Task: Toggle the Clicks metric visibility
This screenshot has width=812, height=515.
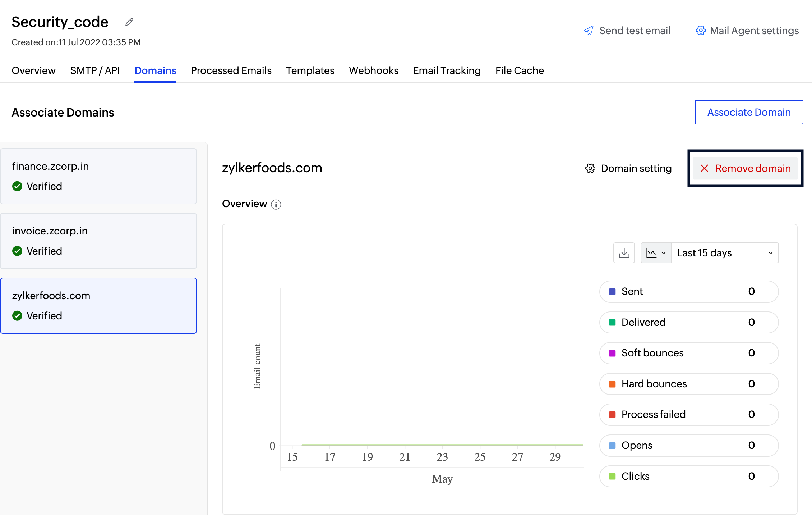Action: (x=688, y=476)
